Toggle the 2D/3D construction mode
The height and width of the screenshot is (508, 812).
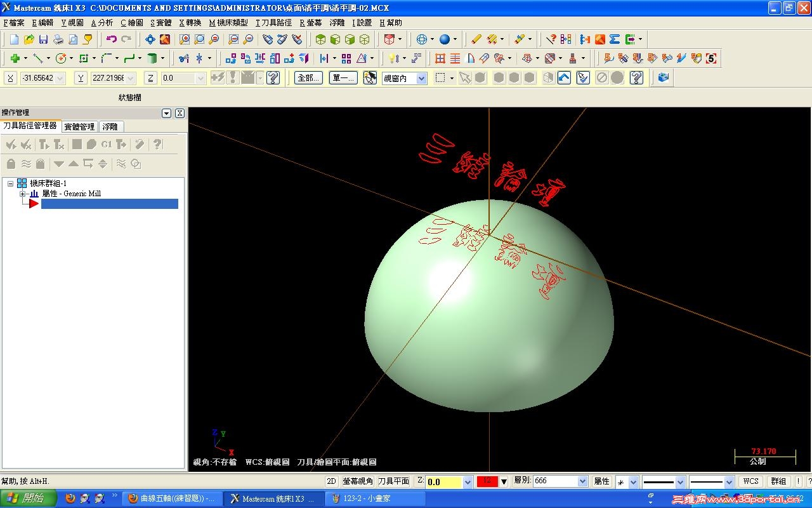pyautogui.click(x=331, y=481)
